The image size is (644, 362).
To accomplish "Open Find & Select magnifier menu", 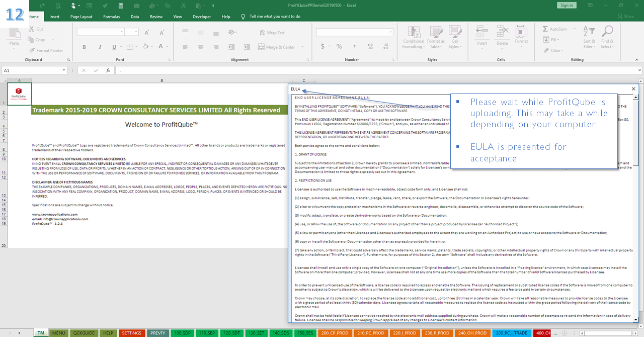I will pyautogui.click(x=607, y=38).
